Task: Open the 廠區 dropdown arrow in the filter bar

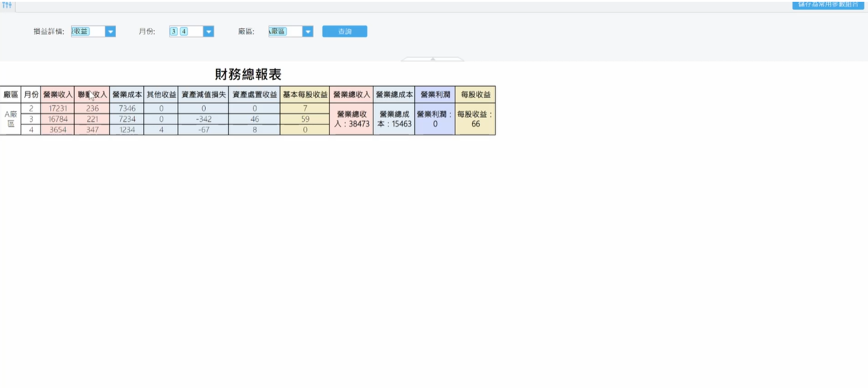Action: (x=308, y=31)
